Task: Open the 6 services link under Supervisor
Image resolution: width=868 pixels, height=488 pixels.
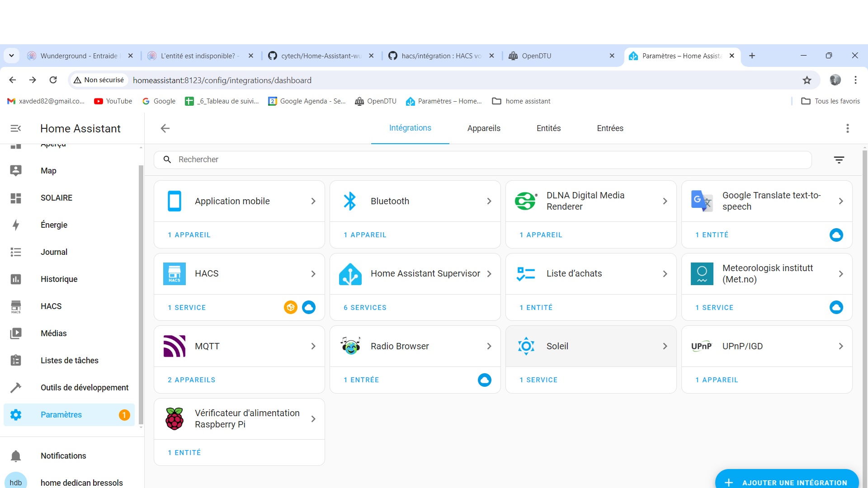Action: click(x=365, y=308)
